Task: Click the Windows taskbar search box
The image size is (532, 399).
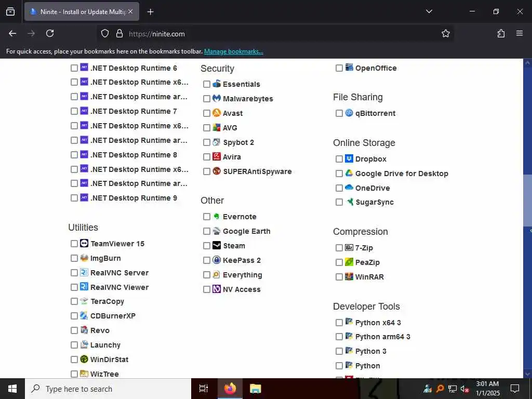Action: point(108,389)
